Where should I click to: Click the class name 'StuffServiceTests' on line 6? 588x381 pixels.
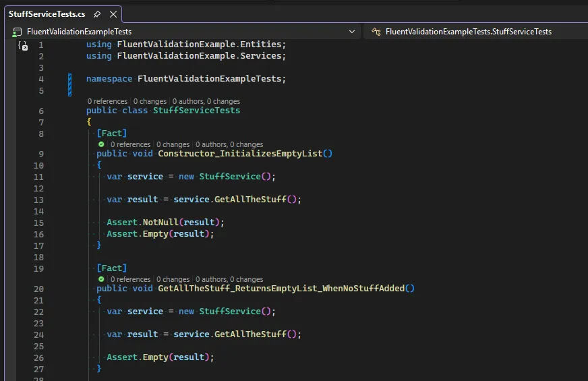point(196,111)
